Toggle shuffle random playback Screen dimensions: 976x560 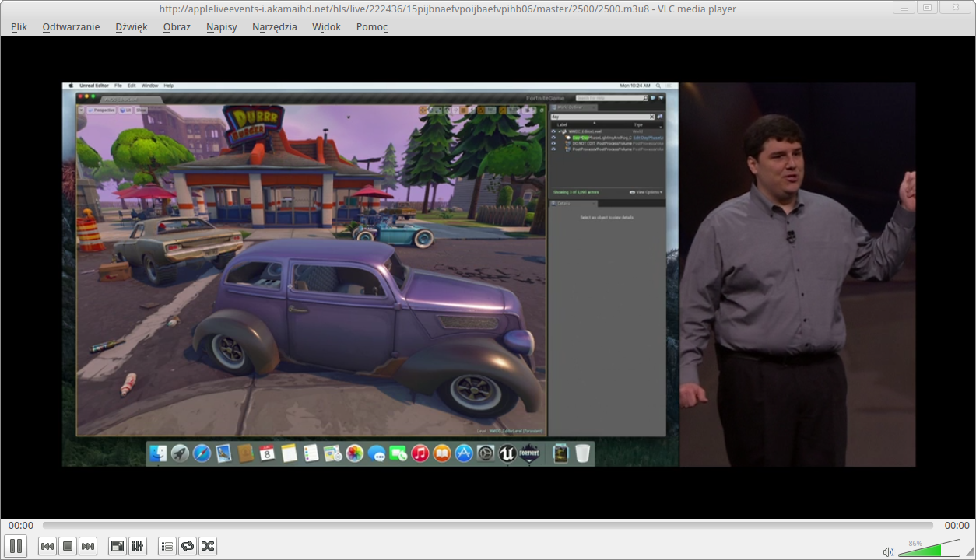(x=208, y=546)
